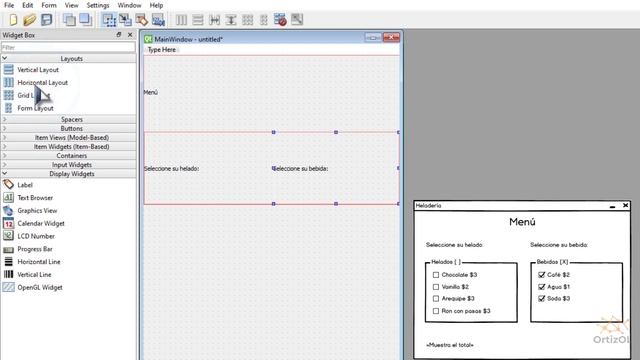This screenshot has width=640, height=360.
Task: Click the Bring to Front toolbar icon
Action: click(x=86, y=20)
